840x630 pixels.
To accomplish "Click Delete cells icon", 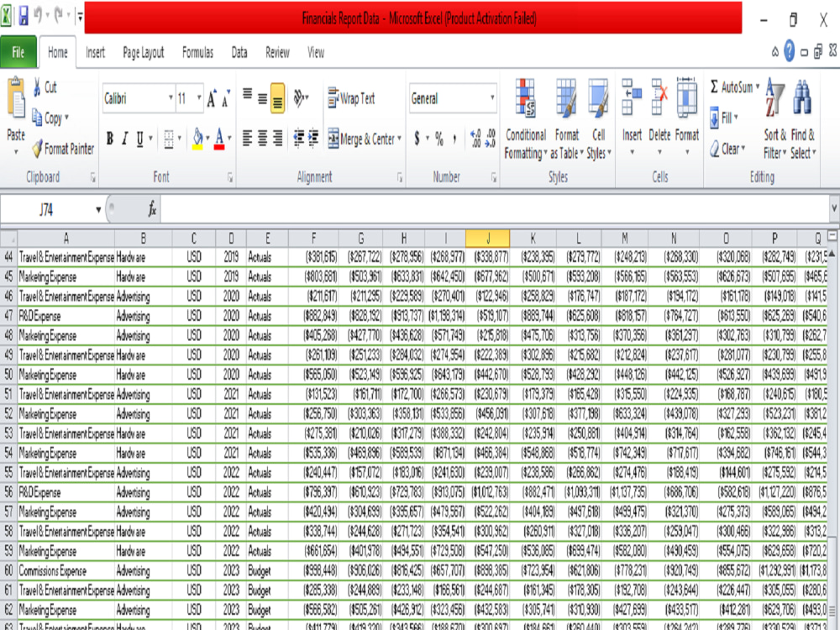I will (x=659, y=97).
